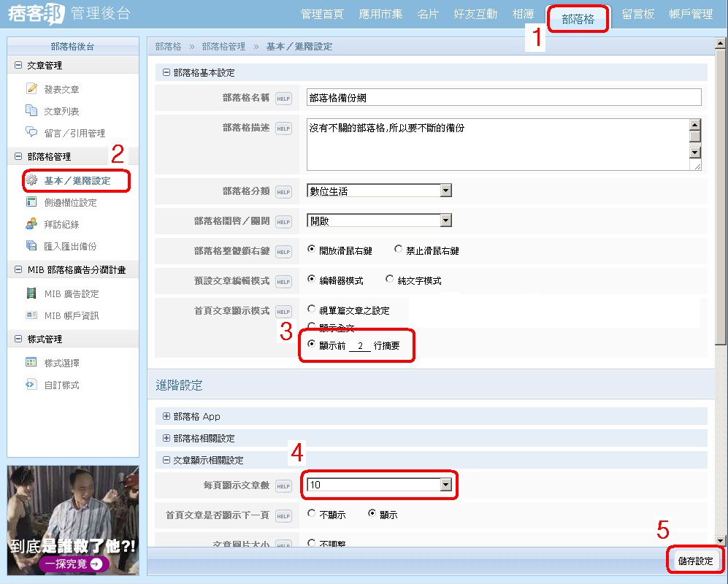Click the code icon beside 自訂樣式
Screen dimensions: 728x584
coord(31,385)
